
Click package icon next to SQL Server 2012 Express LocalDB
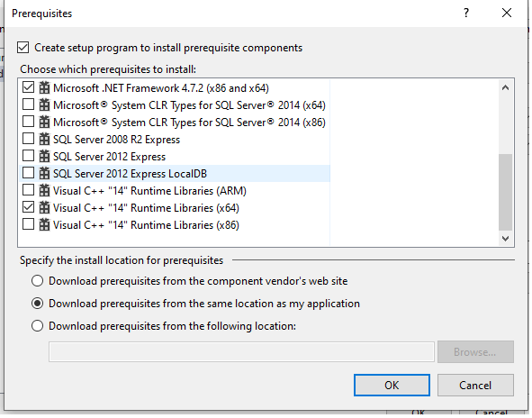tap(44, 173)
